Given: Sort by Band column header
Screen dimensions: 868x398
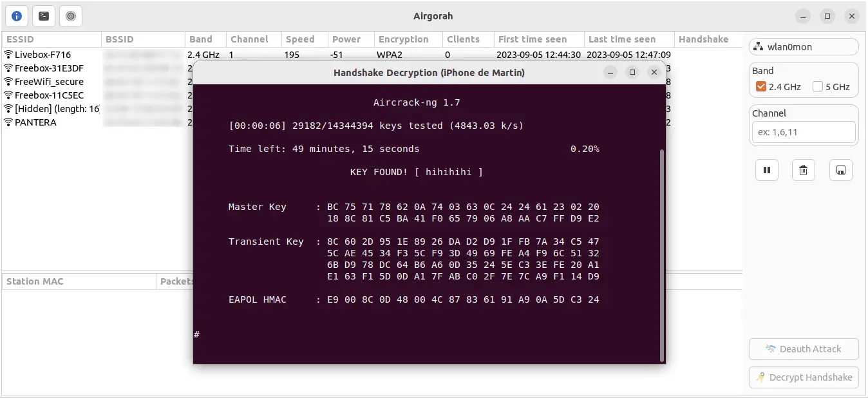Looking at the screenshot, I should pyautogui.click(x=205, y=39).
